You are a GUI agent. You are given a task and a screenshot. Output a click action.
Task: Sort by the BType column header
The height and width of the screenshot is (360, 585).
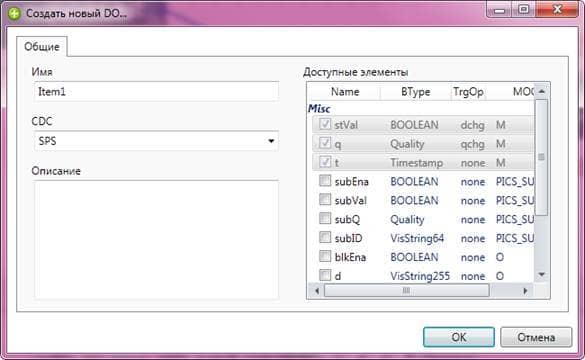coord(416,92)
